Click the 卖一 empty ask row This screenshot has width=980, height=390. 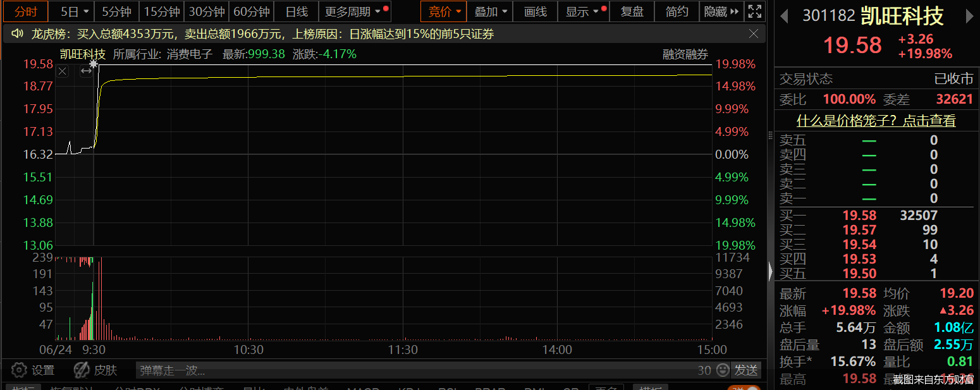[876, 198]
